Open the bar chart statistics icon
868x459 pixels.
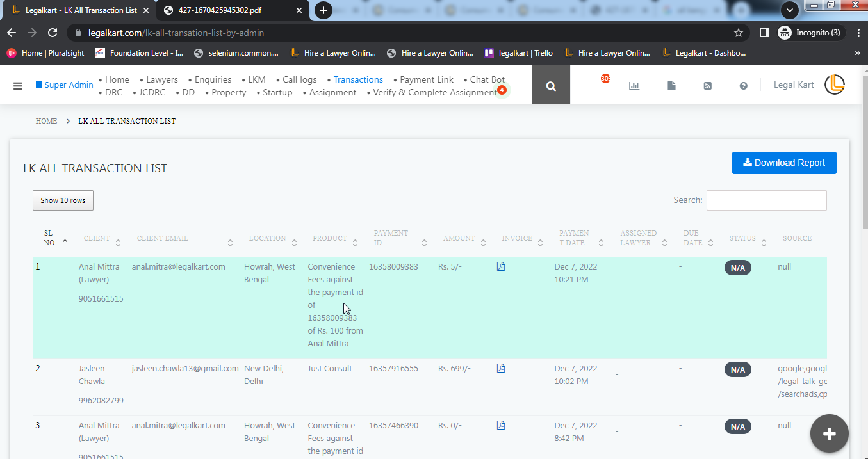(x=634, y=85)
